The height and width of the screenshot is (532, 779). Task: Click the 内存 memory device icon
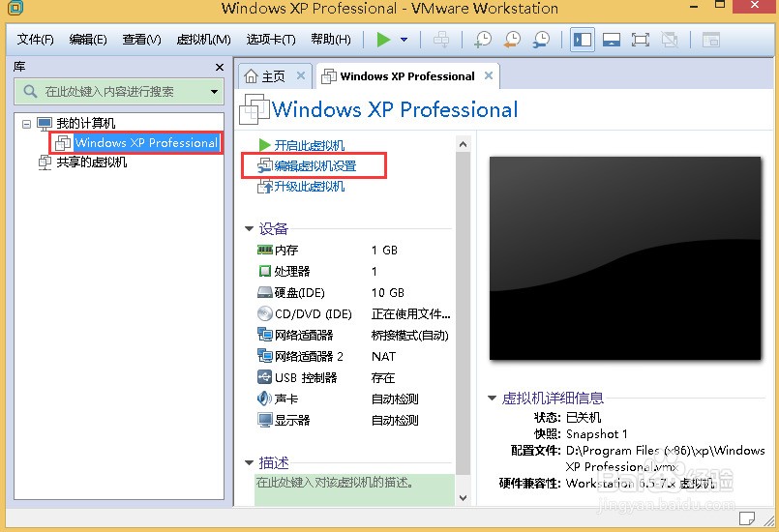265,250
